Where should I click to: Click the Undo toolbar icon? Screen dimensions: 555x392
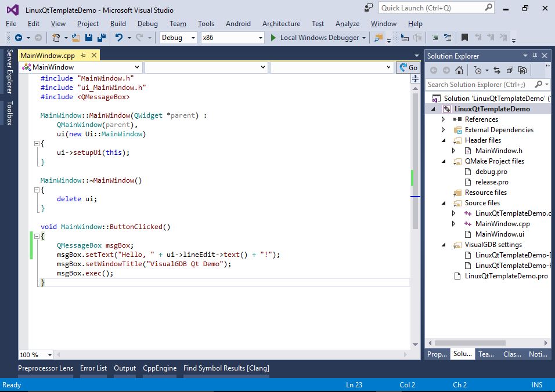pyautogui.click(x=118, y=38)
